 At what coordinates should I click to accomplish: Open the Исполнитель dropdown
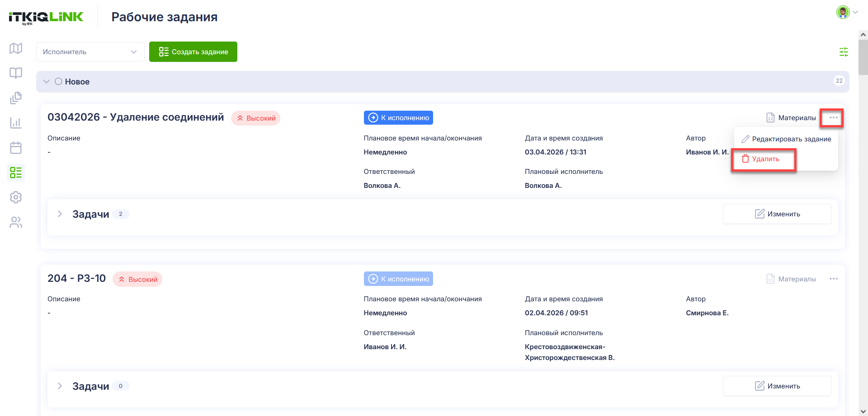[90, 52]
